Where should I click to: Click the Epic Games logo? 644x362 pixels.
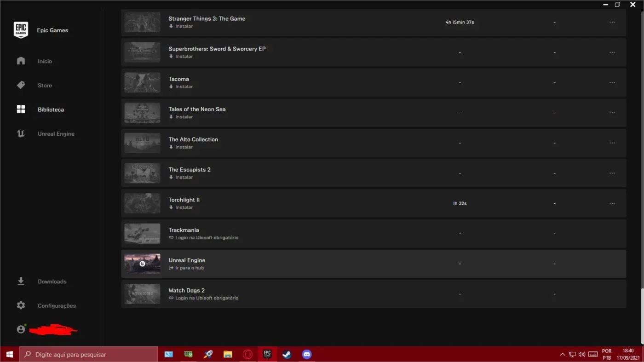coord(21,30)
